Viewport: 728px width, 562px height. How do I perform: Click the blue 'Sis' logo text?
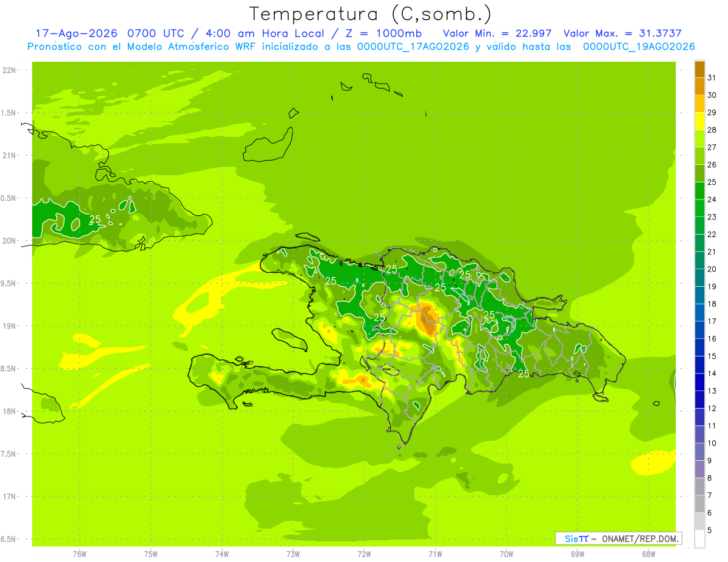point(571,538)
